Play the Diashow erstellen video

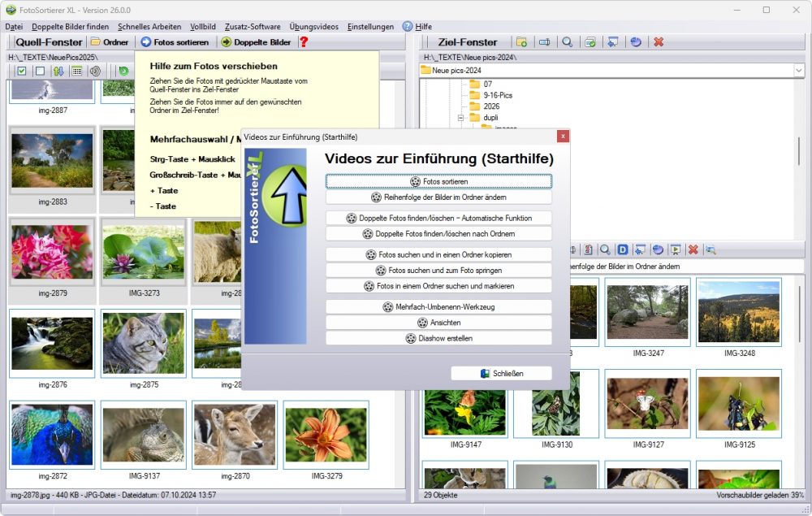pos(438,338)
